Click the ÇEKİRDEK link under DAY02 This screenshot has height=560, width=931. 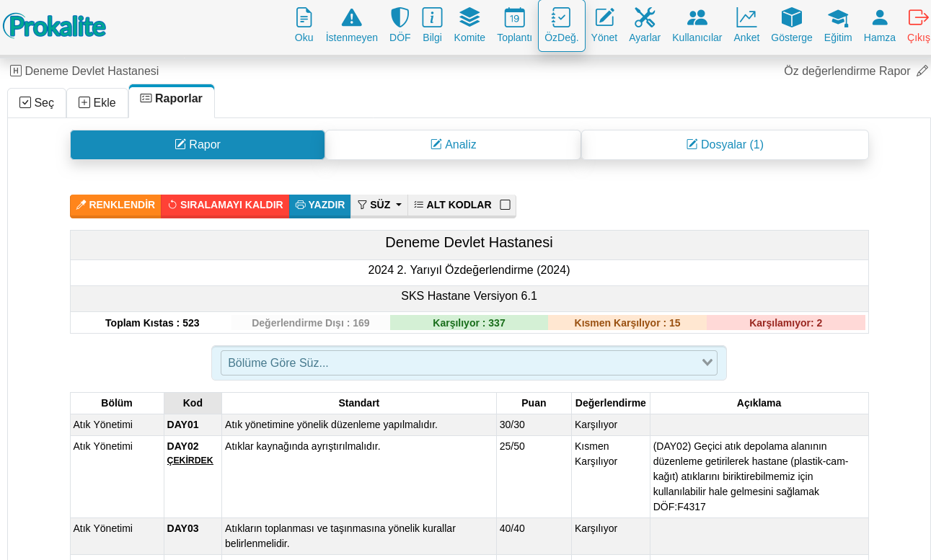(190, 461)
